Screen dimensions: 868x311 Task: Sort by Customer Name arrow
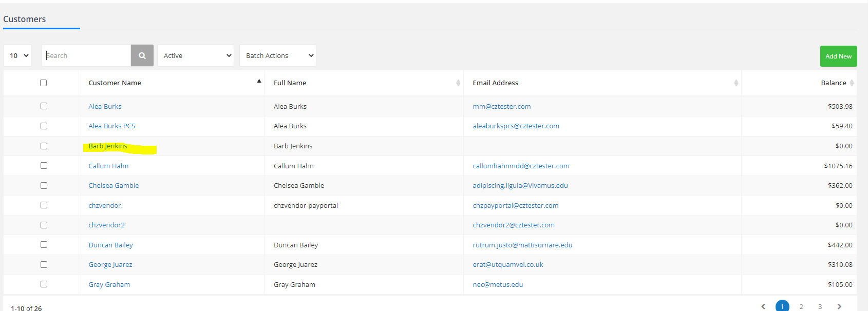pyautogui.click(x=259, y=81)
